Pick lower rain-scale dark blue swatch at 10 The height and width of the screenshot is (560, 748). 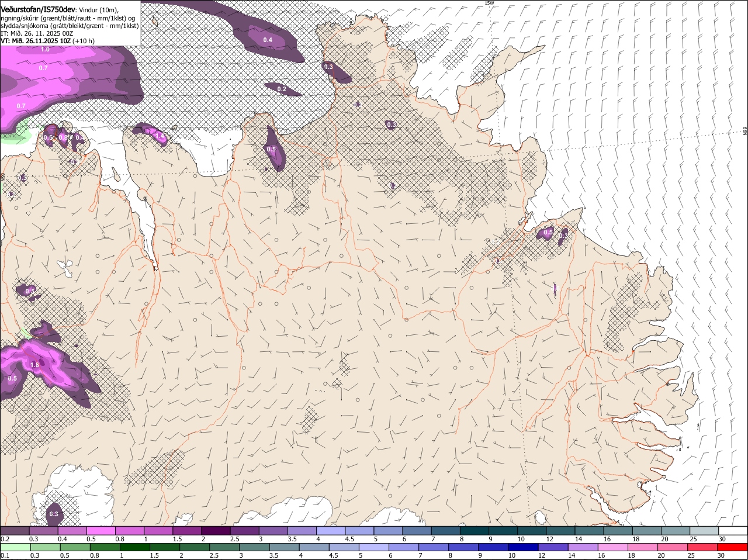[523, 547]
